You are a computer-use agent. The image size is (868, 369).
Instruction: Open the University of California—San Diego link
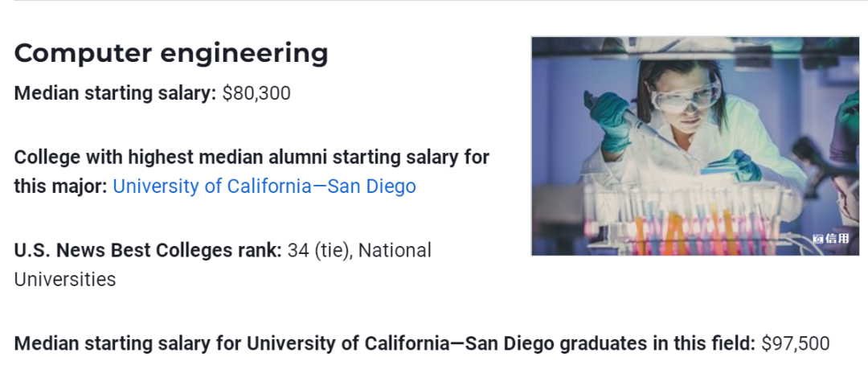click(264, 187)
